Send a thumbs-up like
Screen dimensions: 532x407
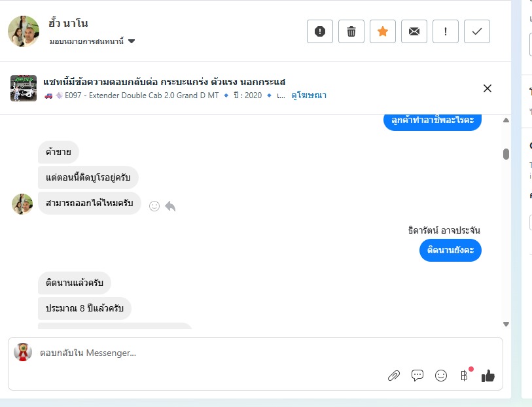488,376
